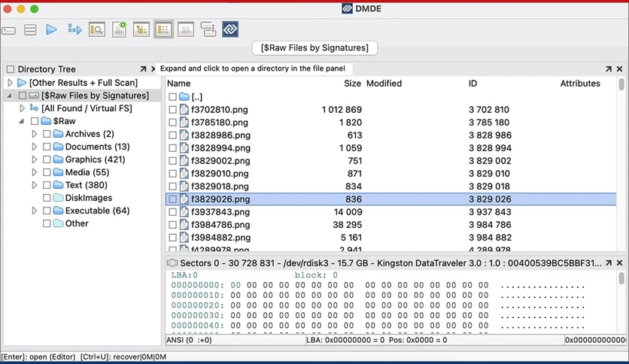This screenshot has height=364, width=629.
Task: Sort files by the Size column
Action: pos(352,83)
